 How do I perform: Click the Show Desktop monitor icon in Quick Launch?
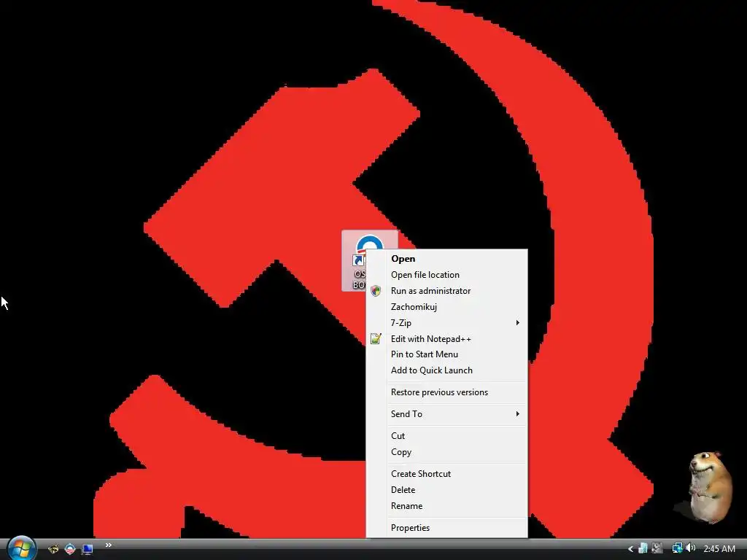pos(87,549)
